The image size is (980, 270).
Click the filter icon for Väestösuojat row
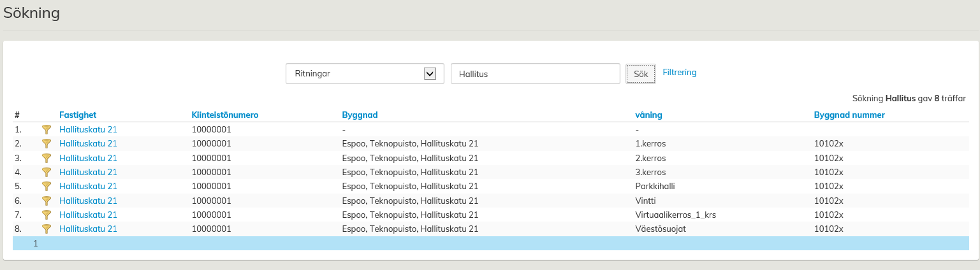tap(46, 229)
